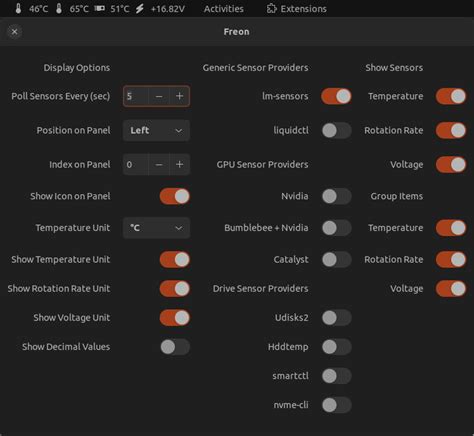Toggle Group Items Rotation Rate switch

pyautogui.click(x=451, y=259)
